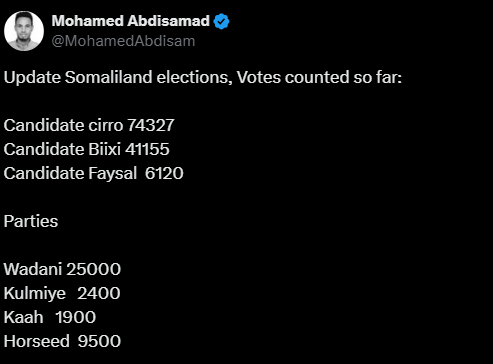Click the 'Kulmiye' party name

point(35,293)
